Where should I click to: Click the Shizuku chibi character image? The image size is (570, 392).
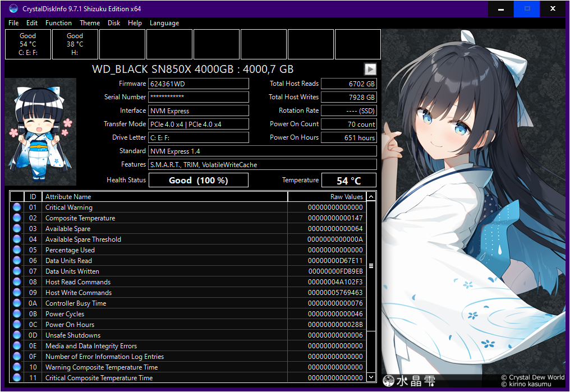click(x=40, y=132)
